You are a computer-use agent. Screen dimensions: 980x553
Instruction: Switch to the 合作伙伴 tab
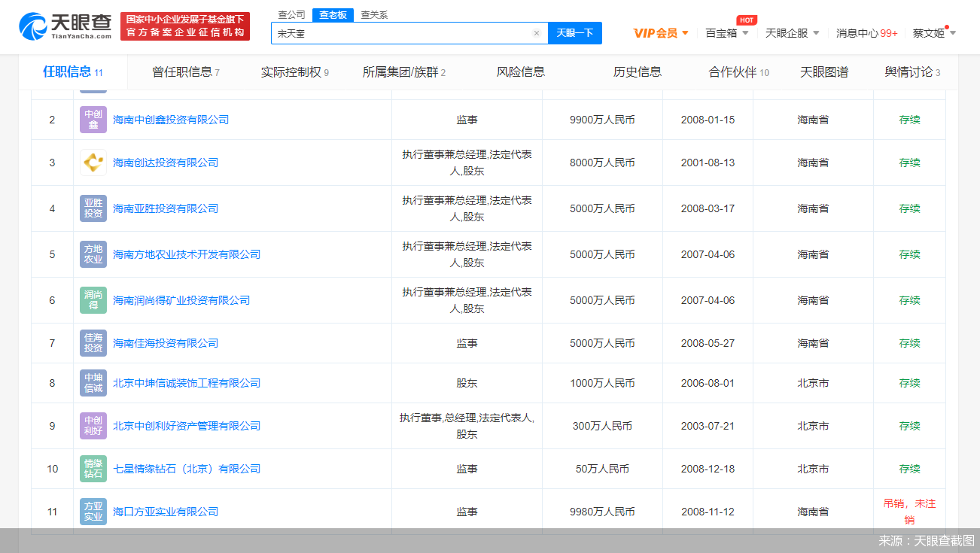pos(732,71)
